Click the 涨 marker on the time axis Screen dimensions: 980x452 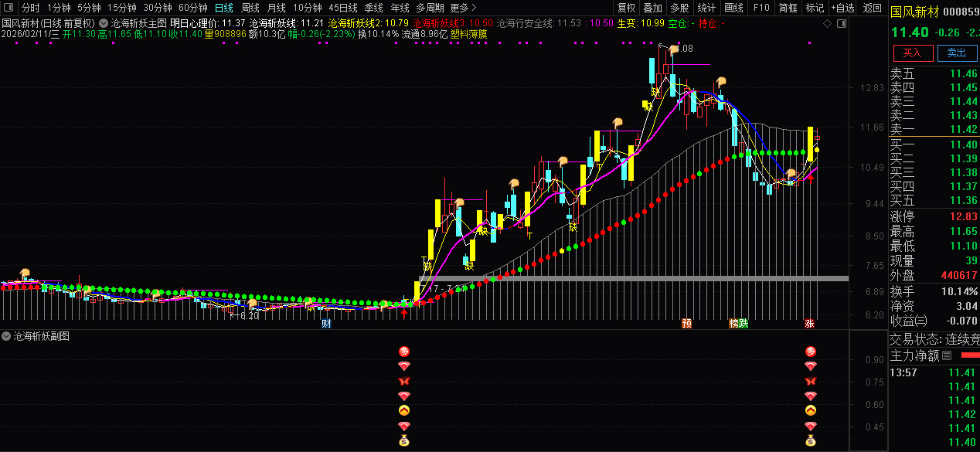(x=809, y=324)
